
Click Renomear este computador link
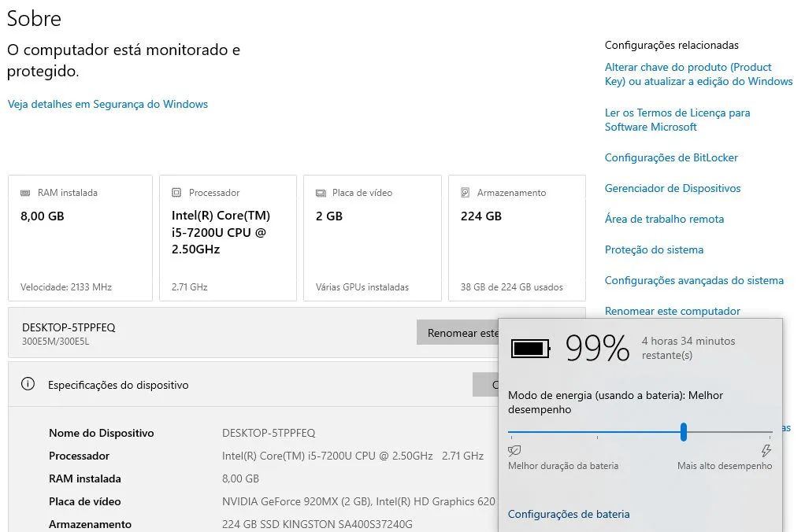click(x=672, y=311)
